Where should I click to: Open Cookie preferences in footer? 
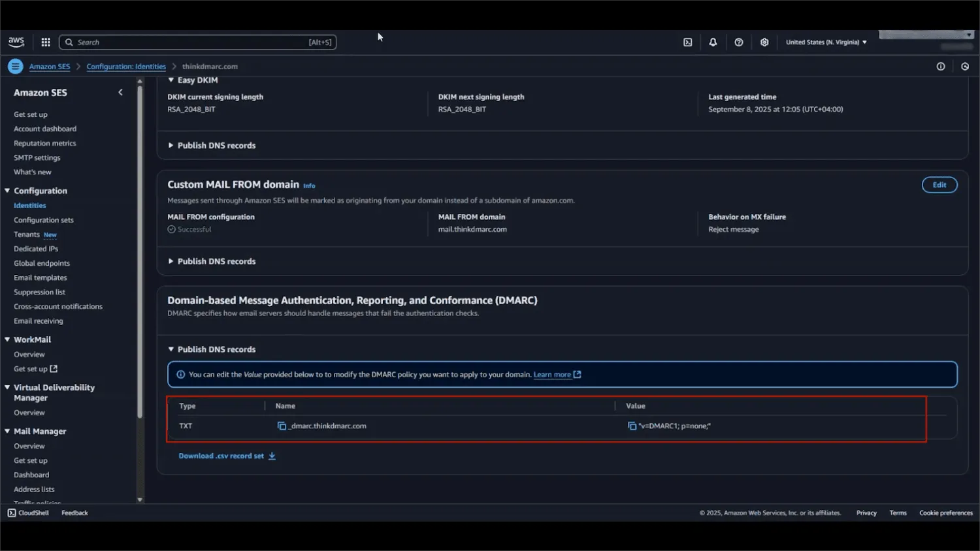pos(946,513)
